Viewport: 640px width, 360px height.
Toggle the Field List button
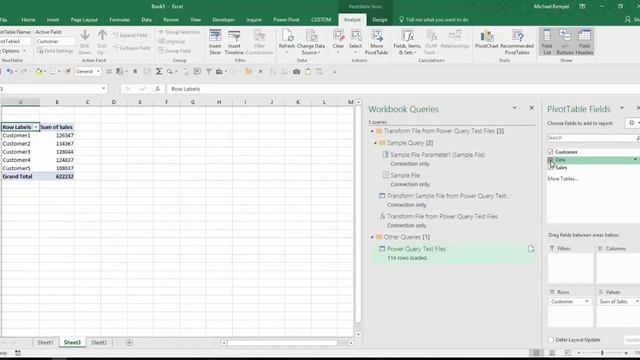pyautogui.click(x=547, y=42)
